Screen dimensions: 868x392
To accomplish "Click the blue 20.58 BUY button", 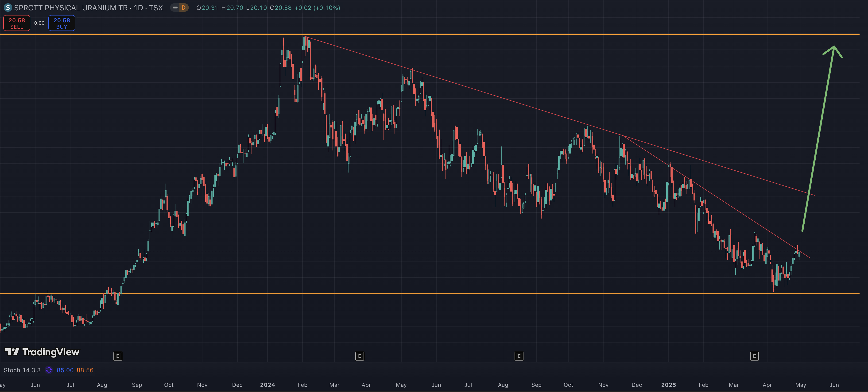I will [62, 23].
